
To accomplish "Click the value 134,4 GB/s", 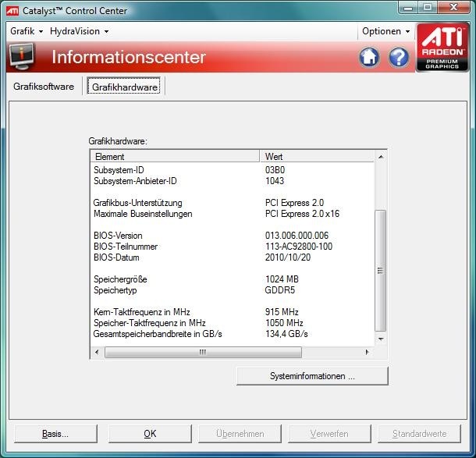I will tap(286, 334).
